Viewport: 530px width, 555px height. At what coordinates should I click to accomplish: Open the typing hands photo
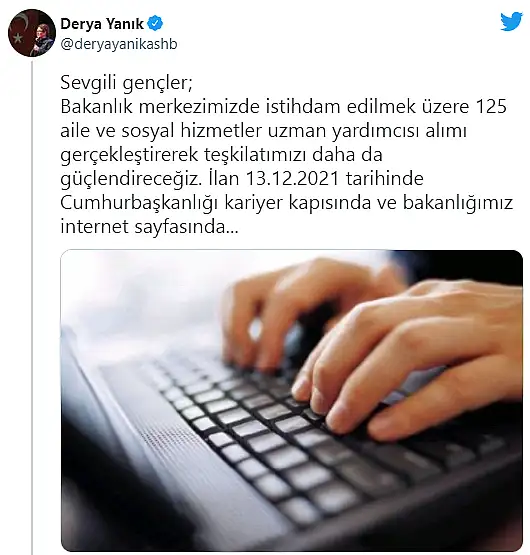tap(292, 400)
